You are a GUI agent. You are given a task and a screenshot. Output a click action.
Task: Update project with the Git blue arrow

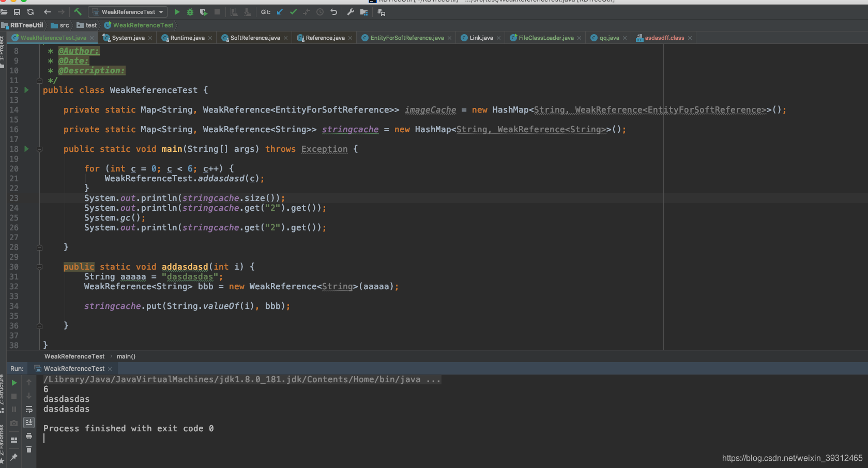pyautogui.click(x=280, y=12)
